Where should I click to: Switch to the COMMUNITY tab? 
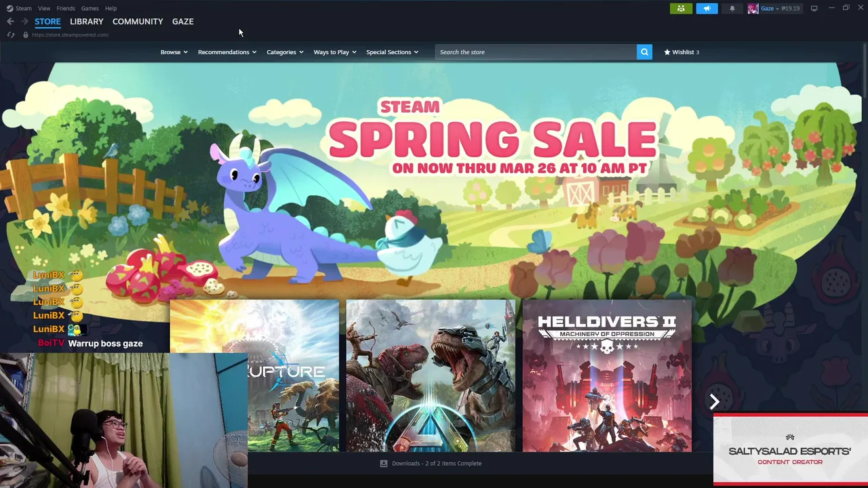pos(138,22)
